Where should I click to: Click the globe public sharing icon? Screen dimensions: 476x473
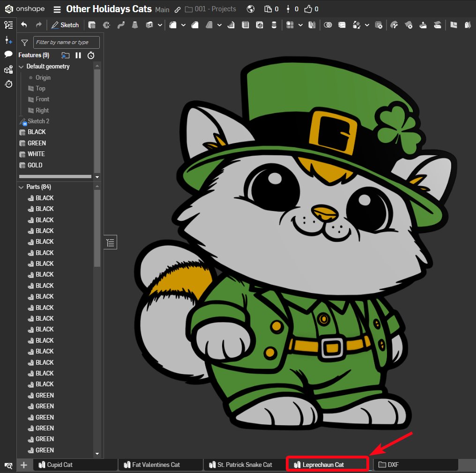pyautogui.click(x=251, y=9)
